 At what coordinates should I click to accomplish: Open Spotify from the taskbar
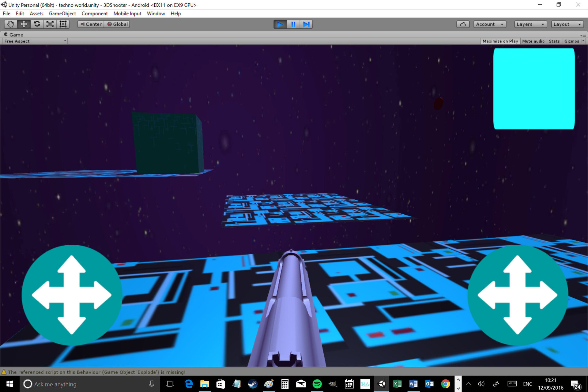(317, 384)
